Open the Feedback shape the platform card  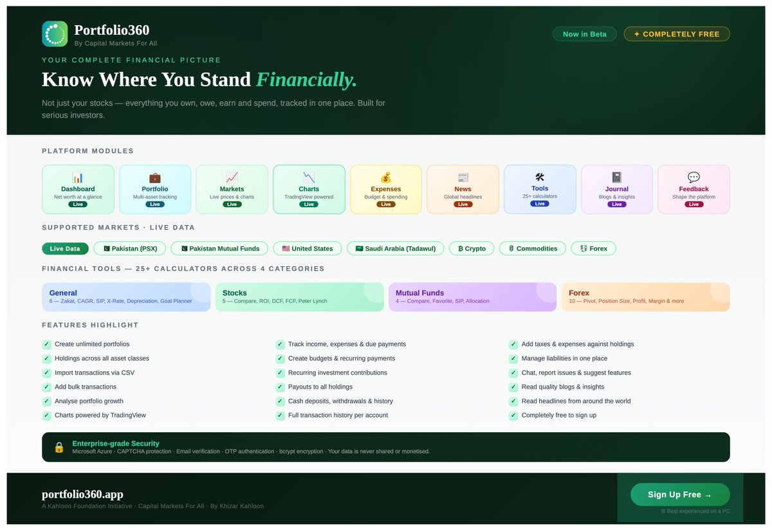(x=694, y=189)
